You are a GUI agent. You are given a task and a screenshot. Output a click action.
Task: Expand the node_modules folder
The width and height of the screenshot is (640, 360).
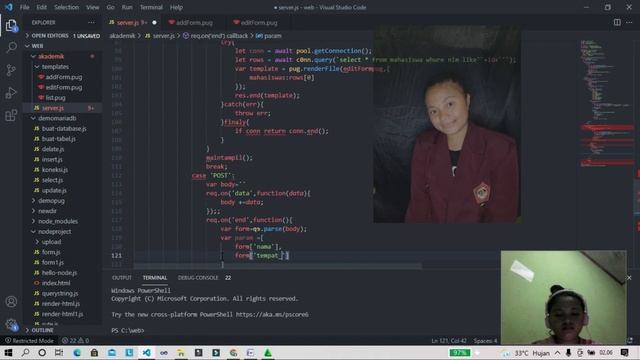tap(63, 221)
